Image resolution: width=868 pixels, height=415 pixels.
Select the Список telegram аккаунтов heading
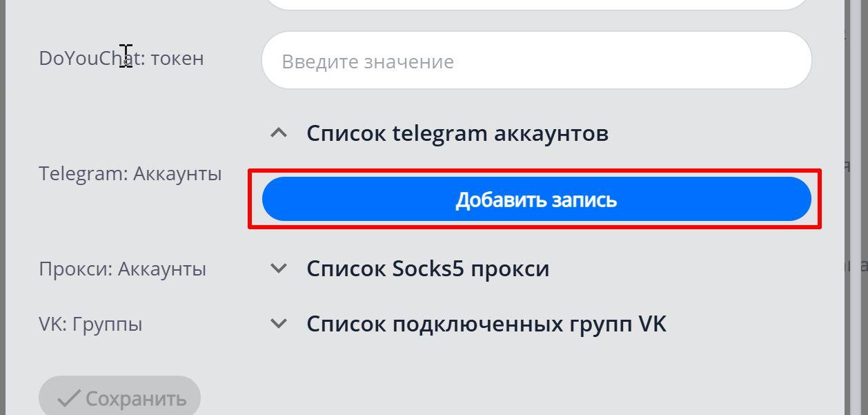[458, 132]
